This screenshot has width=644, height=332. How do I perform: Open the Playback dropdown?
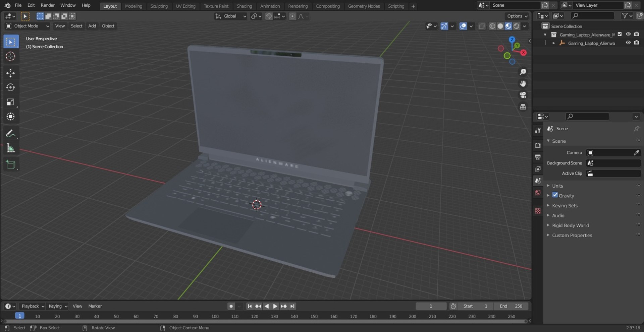point(33,306)
